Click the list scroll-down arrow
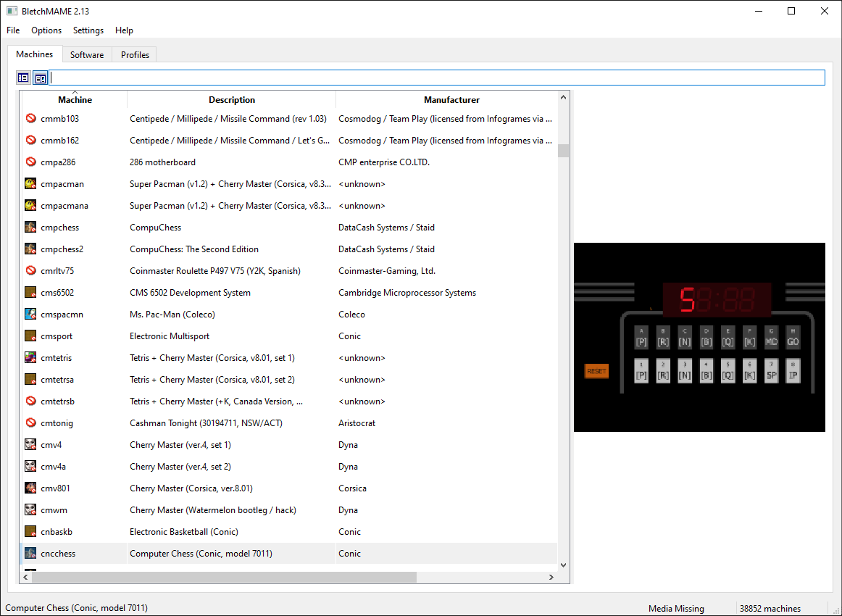This screenshot has width=842, height=616. coord(563,565)
